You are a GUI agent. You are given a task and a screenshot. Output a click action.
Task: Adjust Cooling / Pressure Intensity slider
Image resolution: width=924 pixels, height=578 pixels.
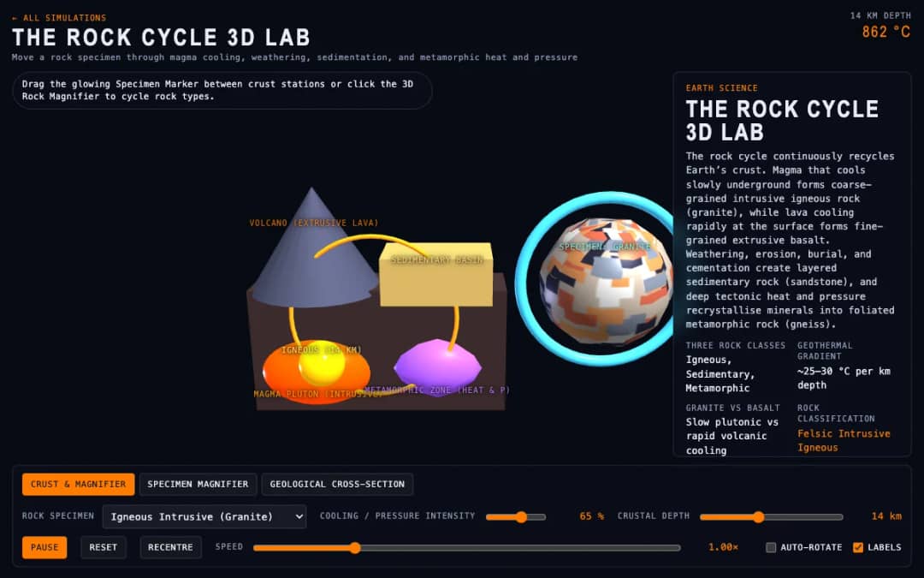(x=516, y=517)
